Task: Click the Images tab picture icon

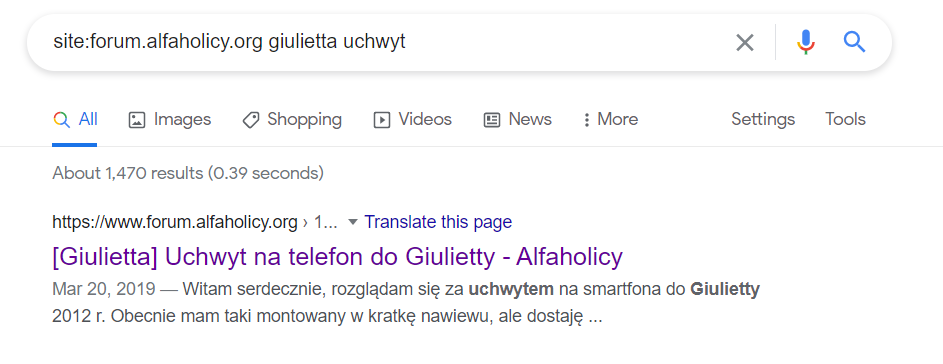Action: click(137, 120)
